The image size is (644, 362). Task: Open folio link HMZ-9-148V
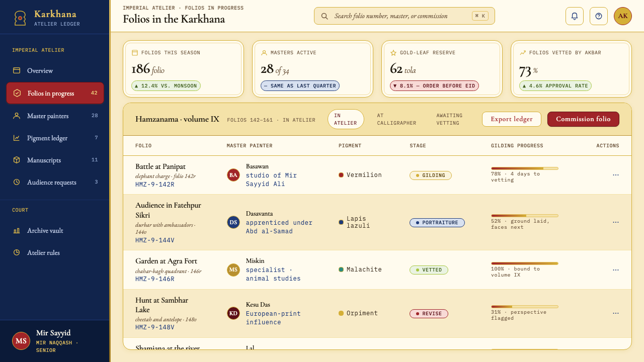[x=155, y=327]
